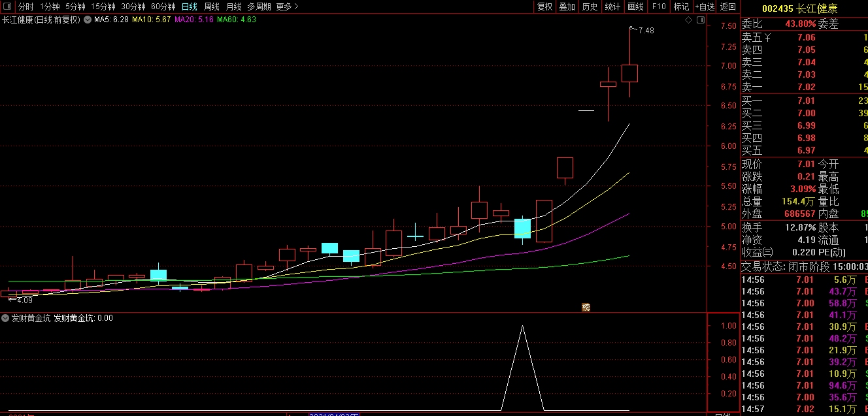This screenshot has height=416, width=868.
Task: Select the 月线 monthly chart tab
Action: tap(233, 7)
